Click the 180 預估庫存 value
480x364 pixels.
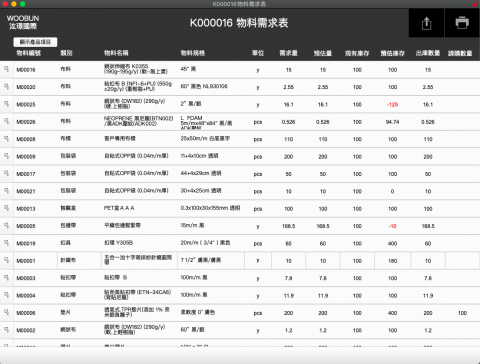(393, 261)
